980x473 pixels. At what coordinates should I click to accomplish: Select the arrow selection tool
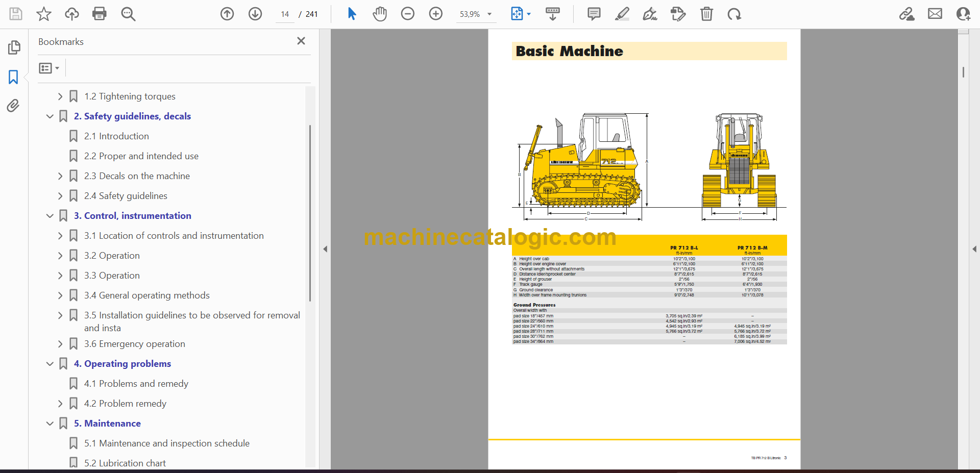pyautogui.click(x=352, y=14)
